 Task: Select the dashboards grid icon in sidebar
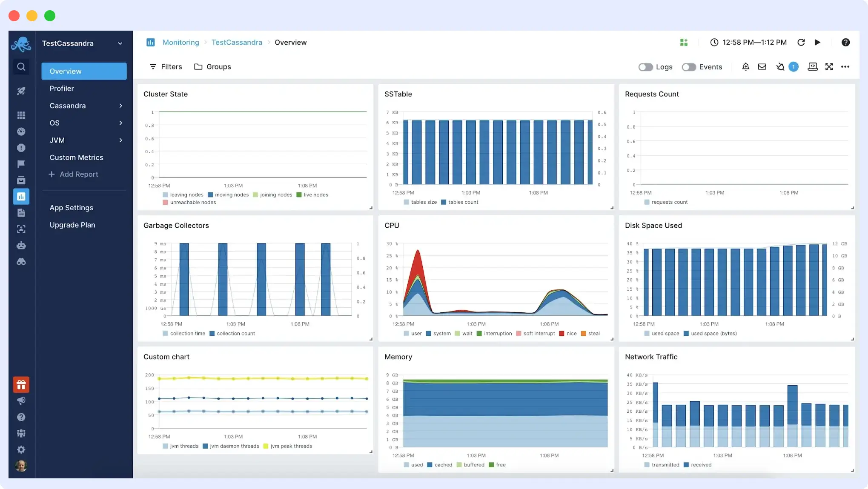coord(21,115)
